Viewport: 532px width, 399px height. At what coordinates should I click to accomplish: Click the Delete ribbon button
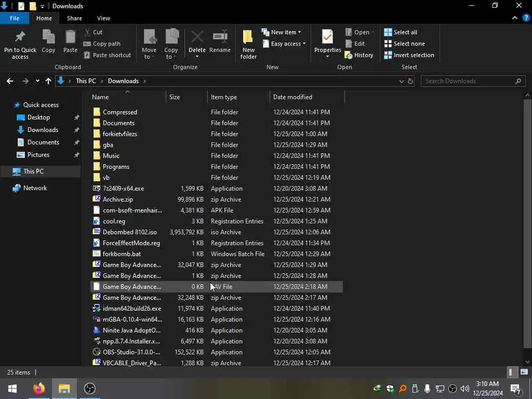click(197, 44)
